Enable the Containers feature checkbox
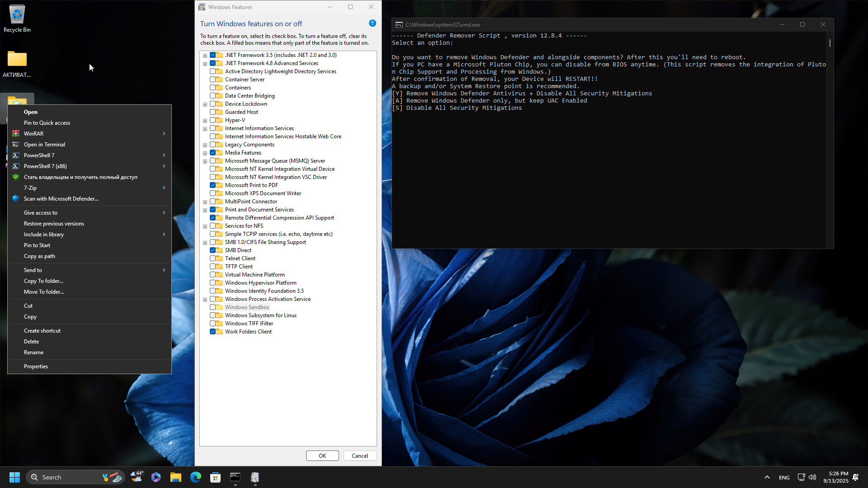 click(x=212, y=88)
